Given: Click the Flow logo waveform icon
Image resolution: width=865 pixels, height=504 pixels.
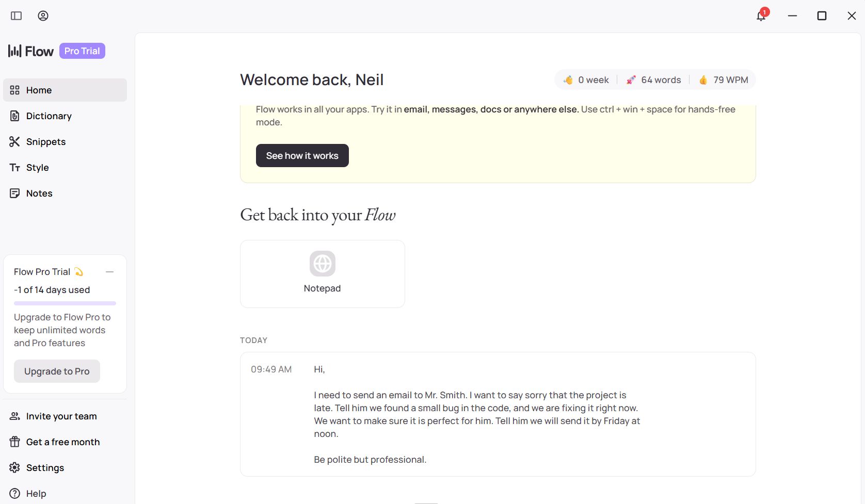Looking at the screenshot, I should tap(14, 51).
